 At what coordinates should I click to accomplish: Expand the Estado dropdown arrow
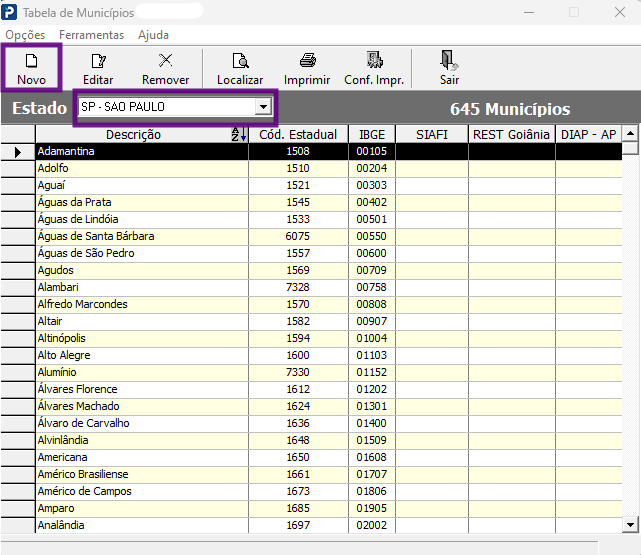[264, 107]
